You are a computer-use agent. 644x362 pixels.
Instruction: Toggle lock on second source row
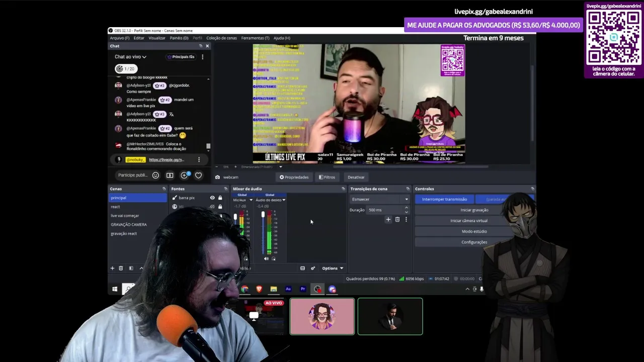(x=220, y=207)
